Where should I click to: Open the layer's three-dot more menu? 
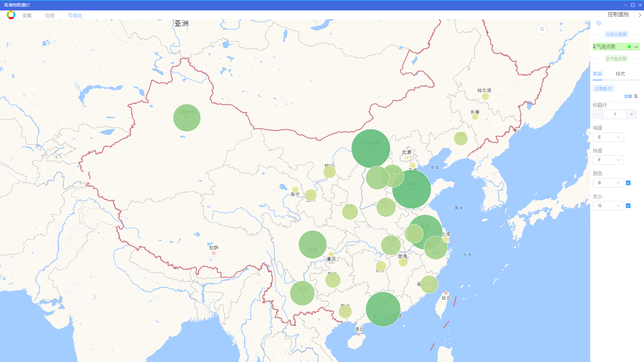click(636, 47)
